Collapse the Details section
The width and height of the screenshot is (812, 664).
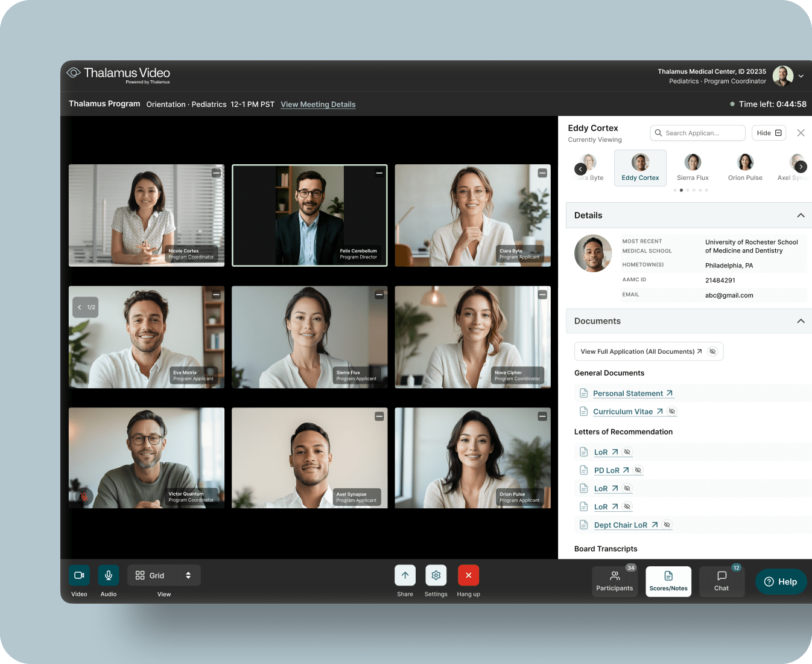801,215
